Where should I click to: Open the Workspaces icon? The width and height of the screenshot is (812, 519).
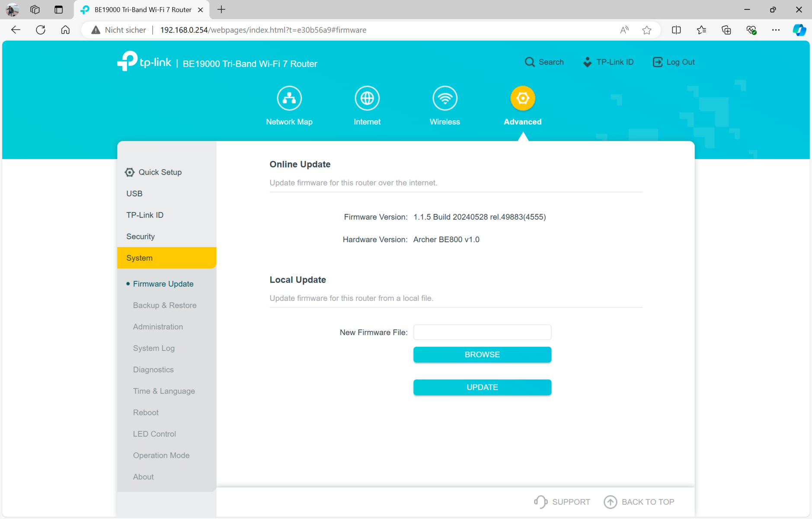[x=35, y=10]
